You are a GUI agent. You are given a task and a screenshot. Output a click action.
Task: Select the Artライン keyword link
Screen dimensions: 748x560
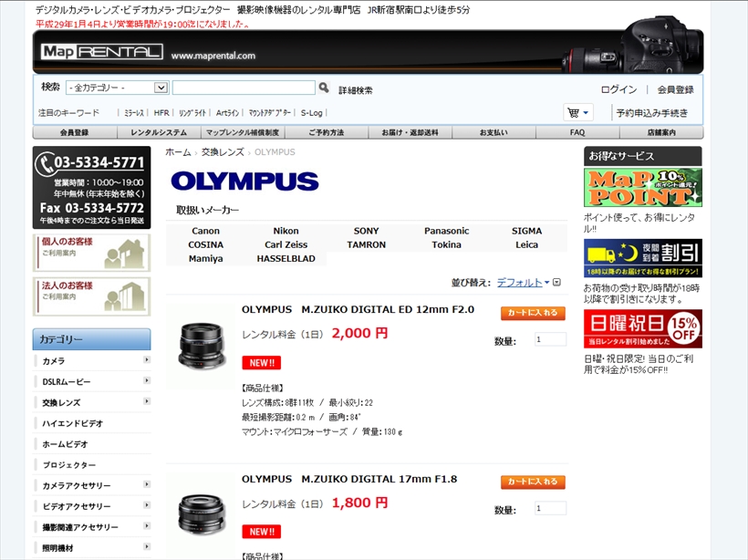pos(227,113)
